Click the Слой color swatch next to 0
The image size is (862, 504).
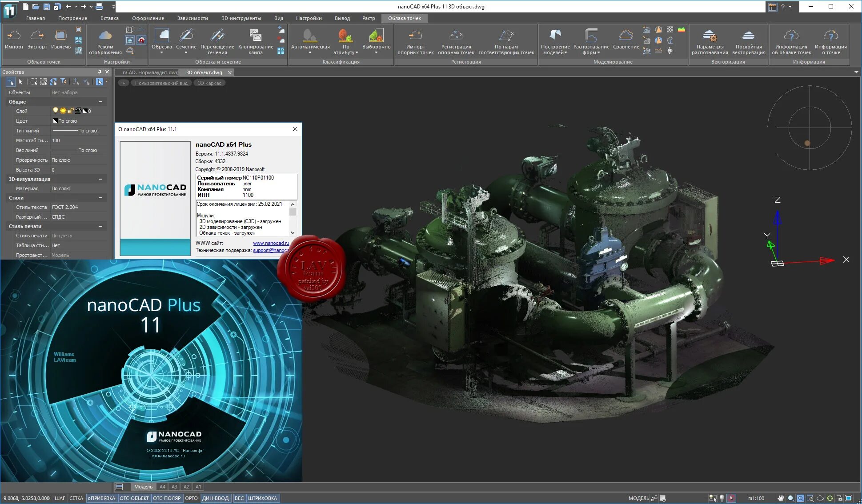pyautogui.click(x=85, y=111)
